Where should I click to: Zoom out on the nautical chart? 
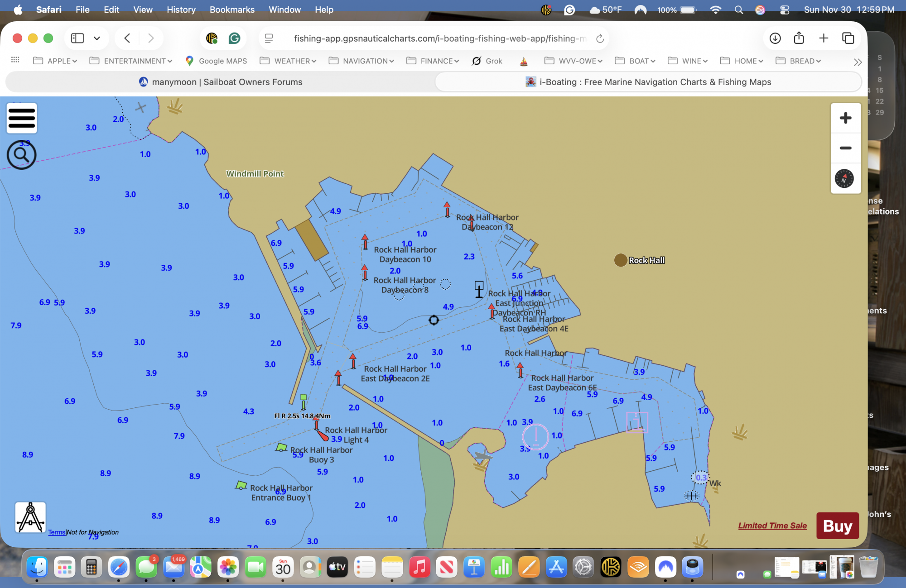pyautogui.click(x=845, y=148)
